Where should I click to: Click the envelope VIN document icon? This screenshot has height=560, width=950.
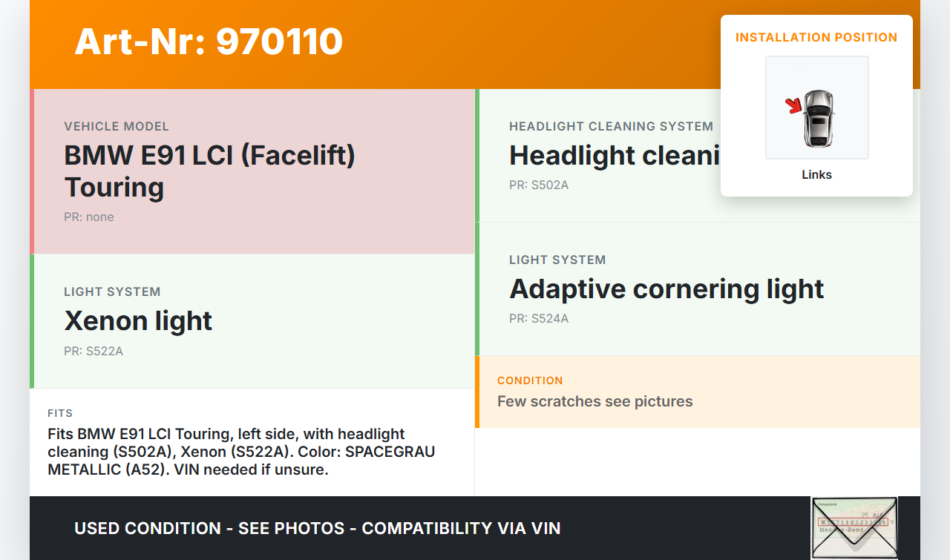[854, 527]
